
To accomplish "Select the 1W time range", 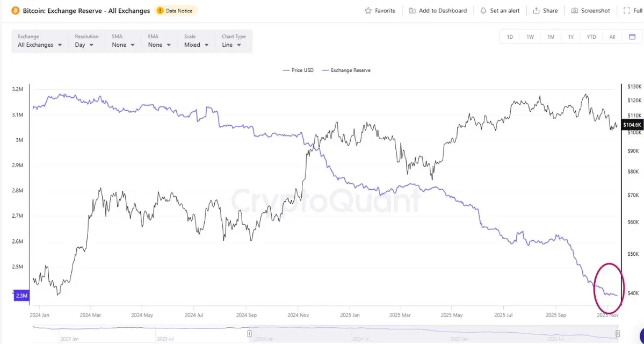I will [x=530, y=37].
